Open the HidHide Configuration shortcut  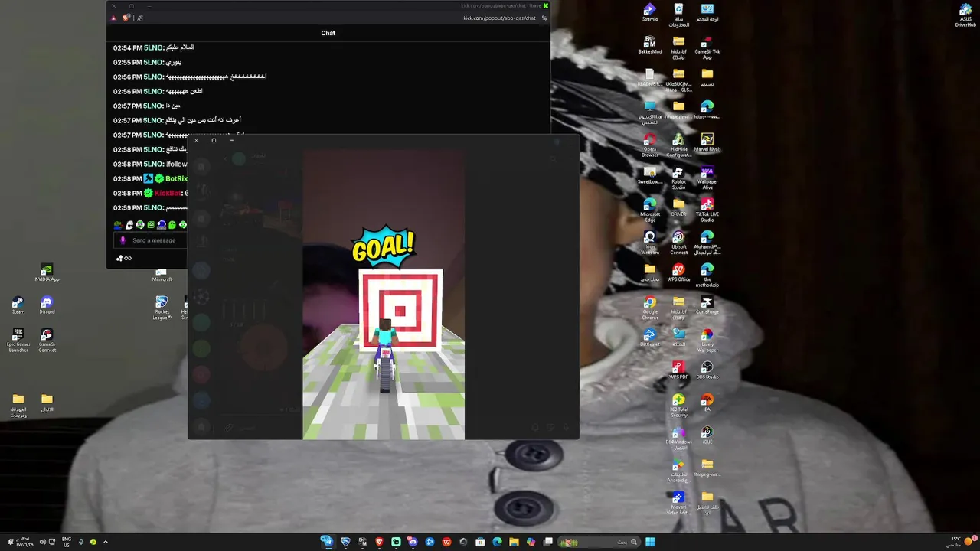pyautogui.click(x=678, y=145)
